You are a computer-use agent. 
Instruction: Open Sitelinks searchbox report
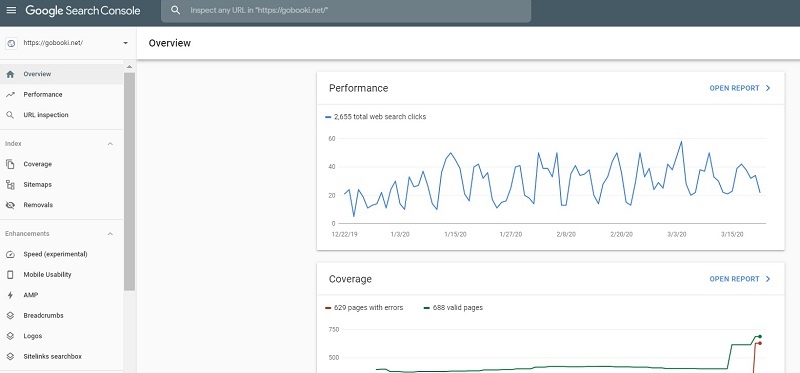pyautogui.click(x=61, y=356)
